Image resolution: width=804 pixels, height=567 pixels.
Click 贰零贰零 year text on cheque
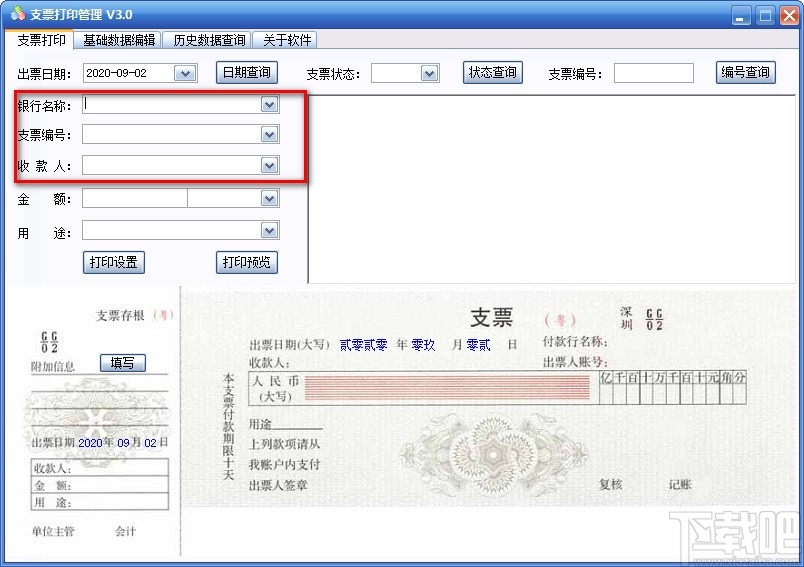[363, 345]
